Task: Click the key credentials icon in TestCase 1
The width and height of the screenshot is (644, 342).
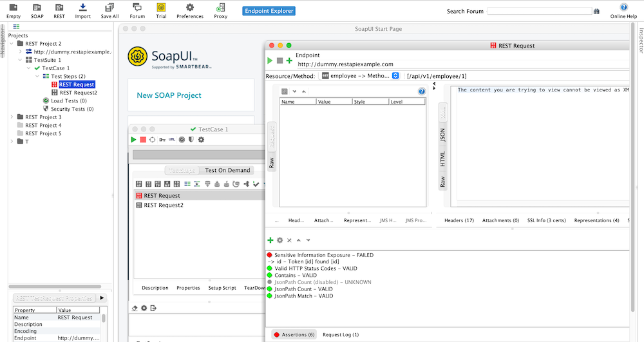Action: coord(162,140)
